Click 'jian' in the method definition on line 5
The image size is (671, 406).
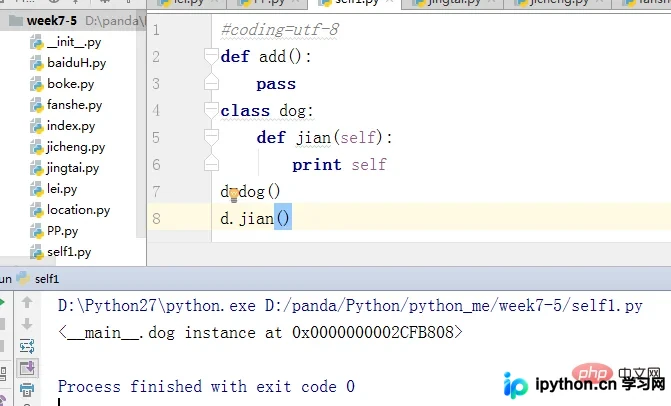point(313,137)
